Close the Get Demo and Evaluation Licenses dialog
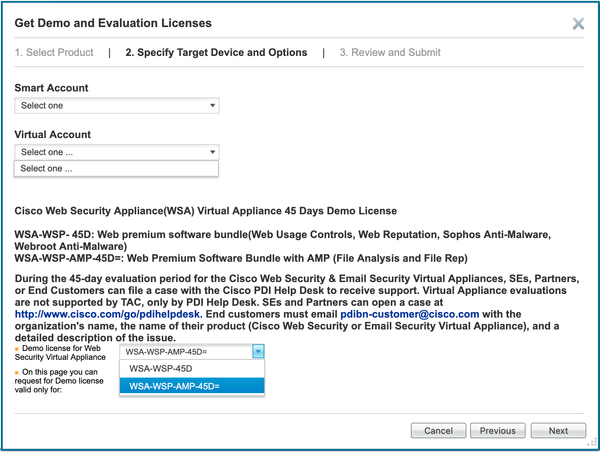Screen dimensions: 600x452 [x=578, y=23]
